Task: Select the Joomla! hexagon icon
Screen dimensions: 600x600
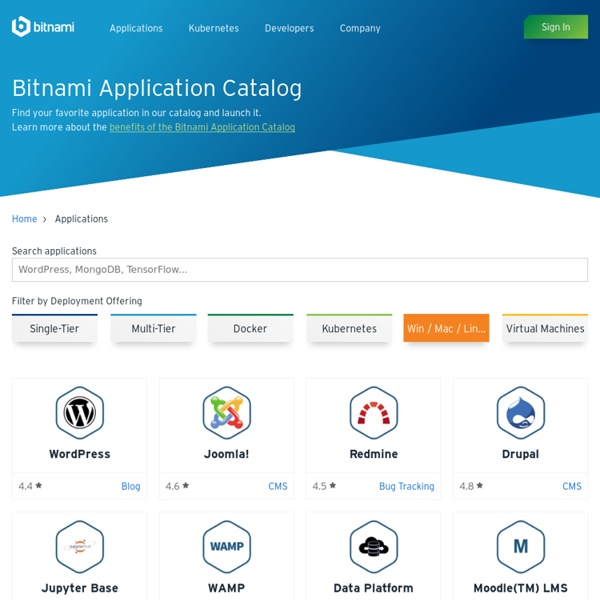Action: coord(226,412)
